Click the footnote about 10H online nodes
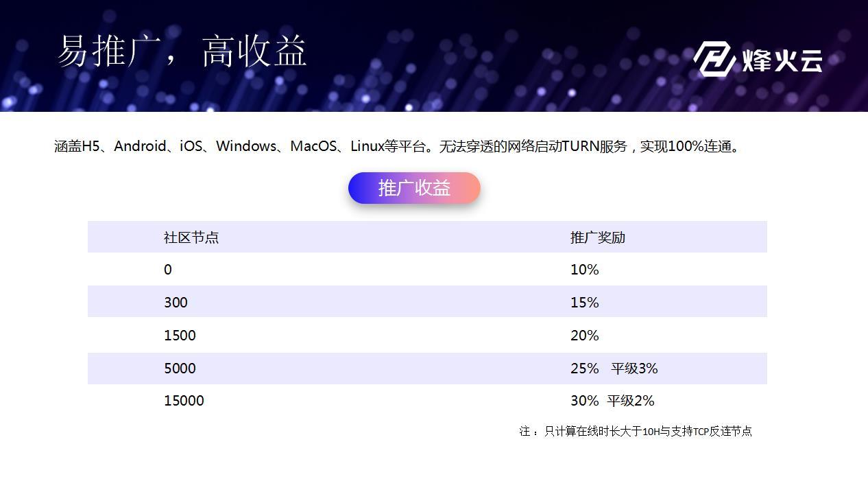Screen dimensions: 868x479 click(636, 431)
